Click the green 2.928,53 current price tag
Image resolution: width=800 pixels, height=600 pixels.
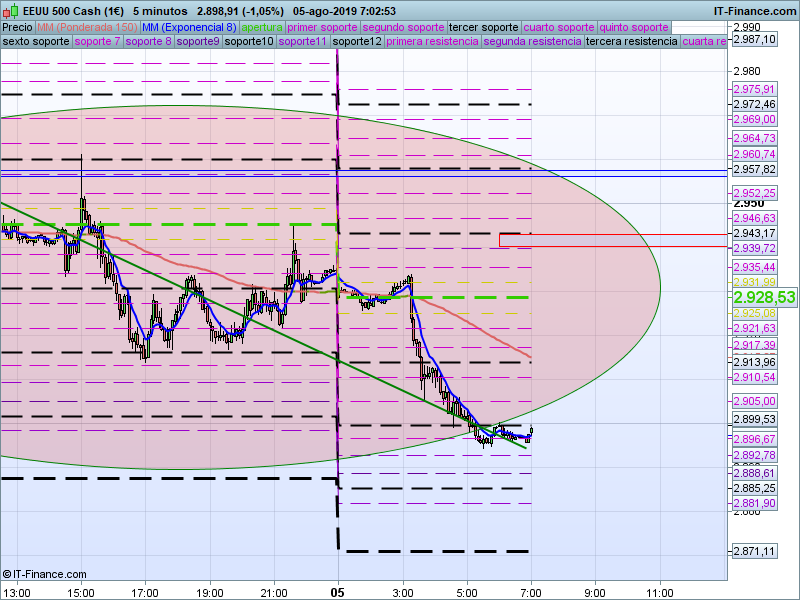click(x=764, y=298)
